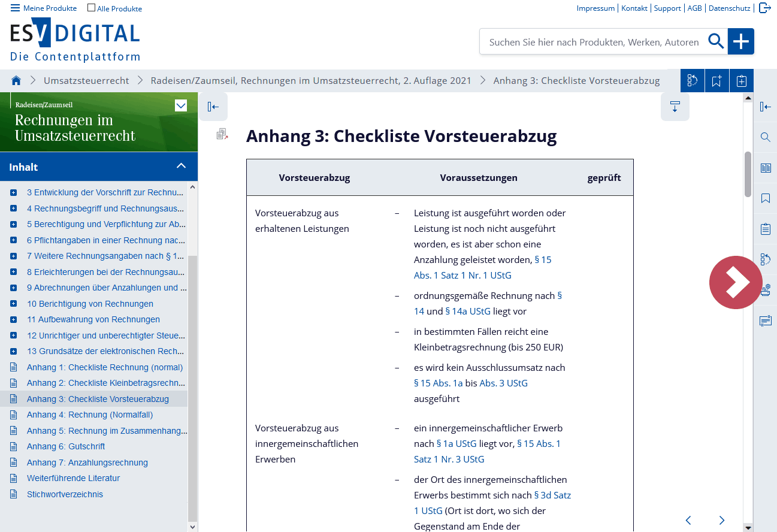Click the add-note clipboard icon in blue toolbar
The width and height of the screenshot is (777, 532).
[742, 81]
